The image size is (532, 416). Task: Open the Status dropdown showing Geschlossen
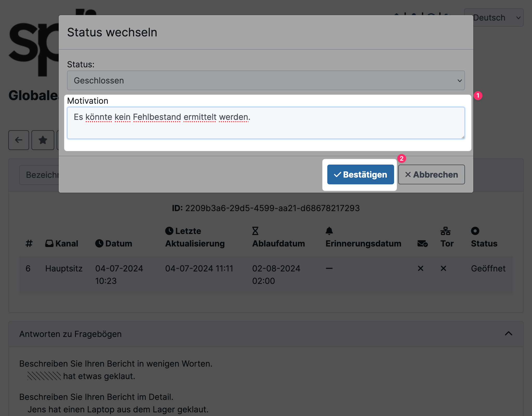[266, 81]
